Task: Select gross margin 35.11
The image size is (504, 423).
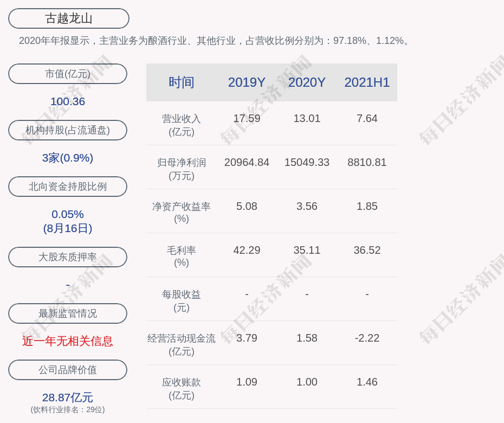Action: 307,250
